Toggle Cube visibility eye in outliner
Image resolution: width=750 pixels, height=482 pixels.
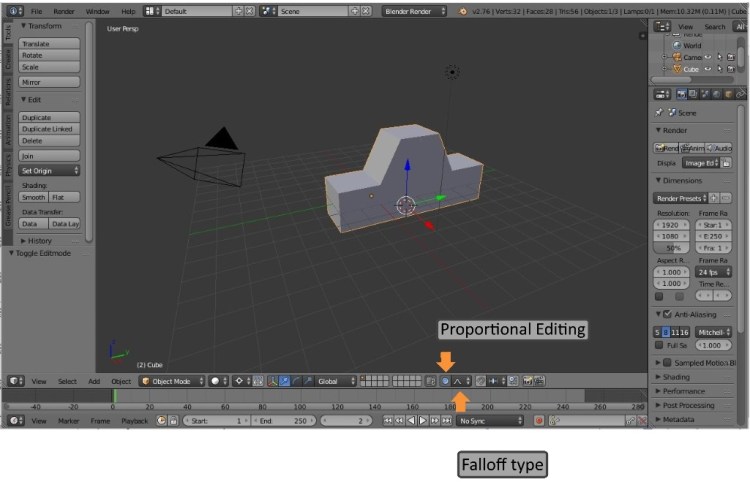click(x=707, y=69)
